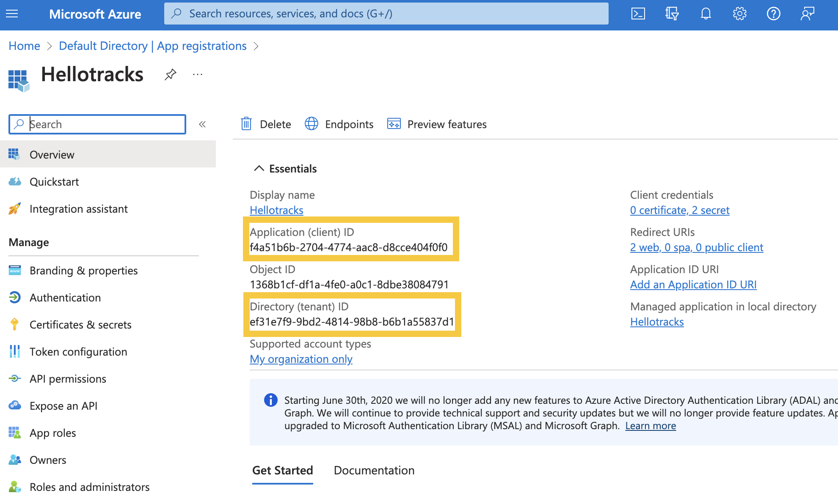The width and height of the screenshot is (838, 504).
Task: Select the Directory (tenant) ID value
Action: pyautogui.click(x=352, y=322)
